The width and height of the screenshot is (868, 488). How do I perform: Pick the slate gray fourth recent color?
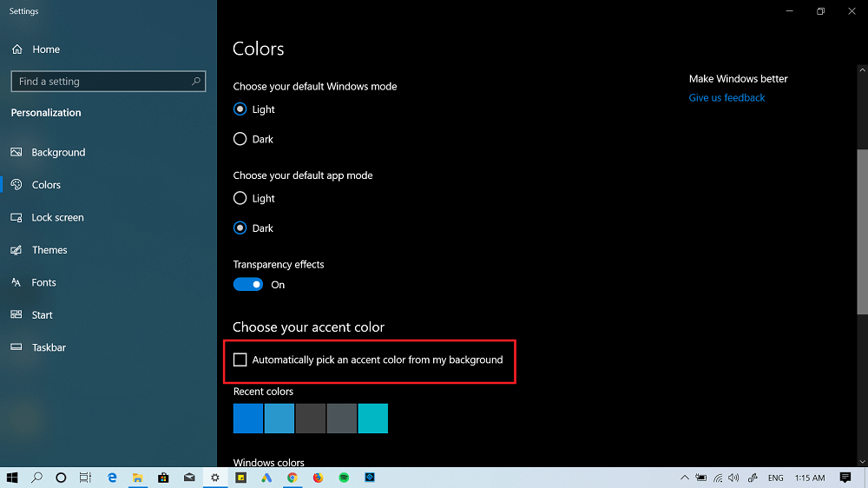[341, 419]
